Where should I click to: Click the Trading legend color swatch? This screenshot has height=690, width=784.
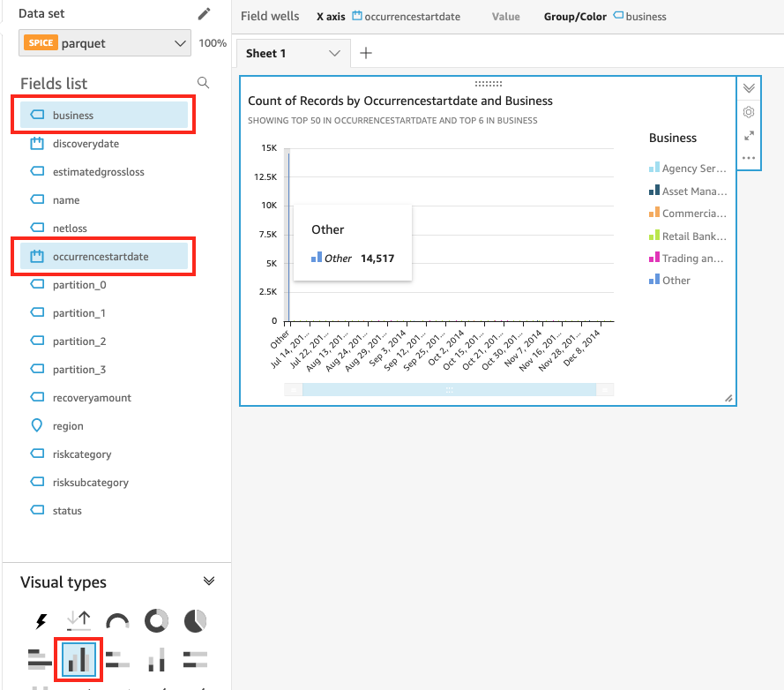coord(653,259)
